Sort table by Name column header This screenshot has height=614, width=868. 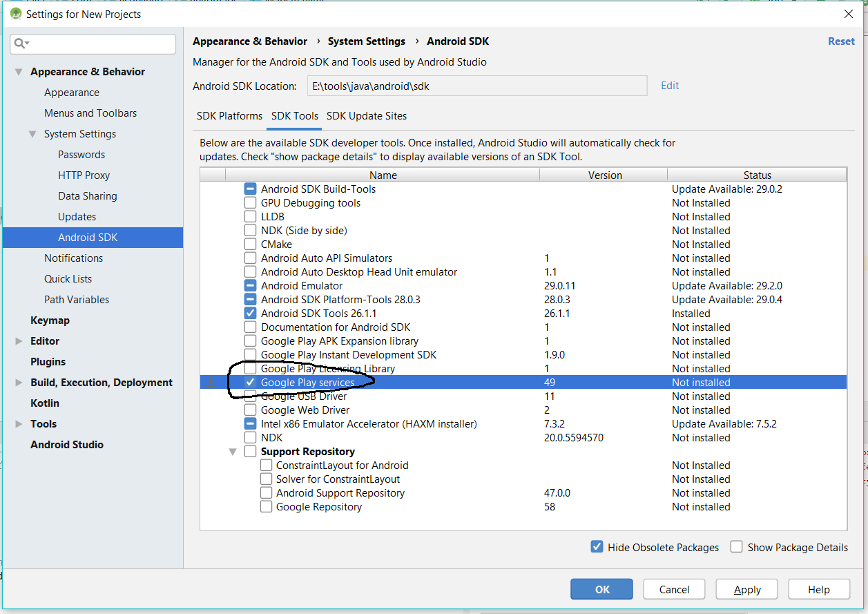pyautogui.click(x=383, y=175)
